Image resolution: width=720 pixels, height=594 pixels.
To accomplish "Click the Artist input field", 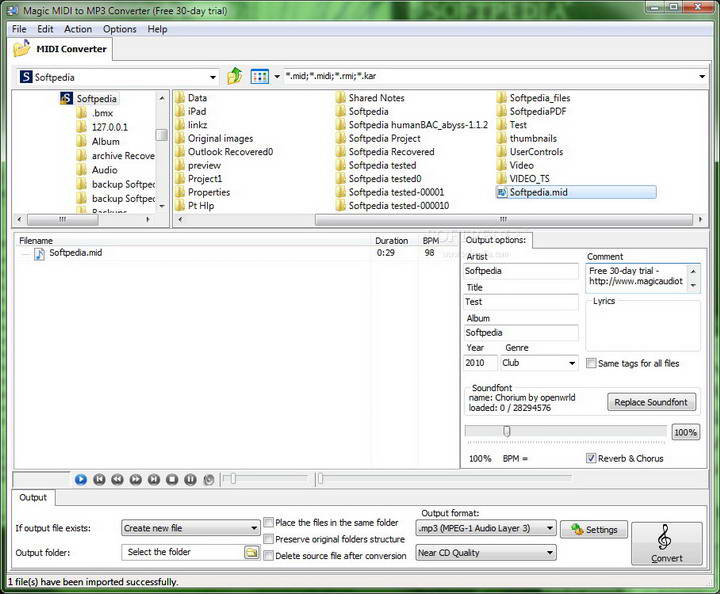I will point(521,271).
